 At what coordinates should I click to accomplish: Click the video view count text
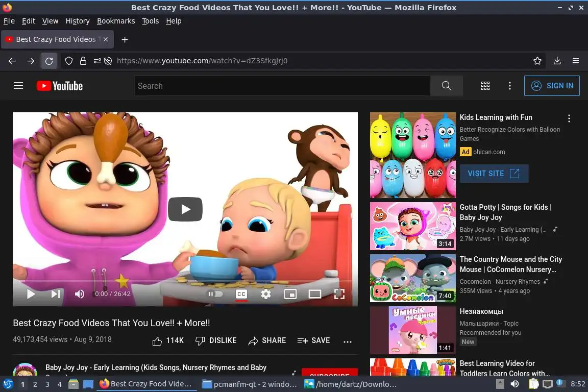(40, 339)
